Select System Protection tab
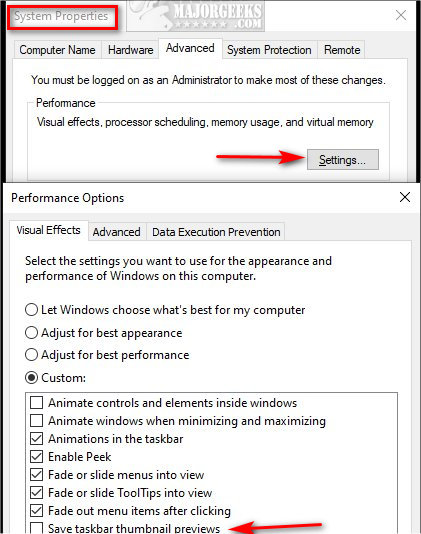This screenshot has height=534, width=421. point(269,50)
